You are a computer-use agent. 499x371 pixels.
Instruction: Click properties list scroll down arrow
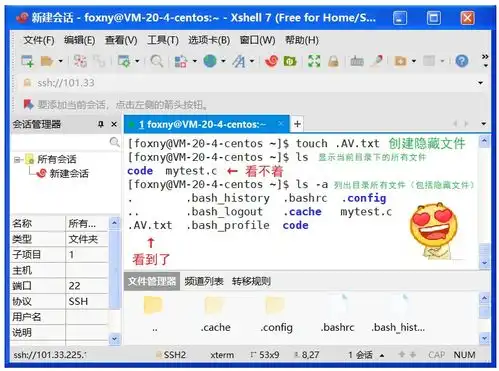tap(114, 339)
